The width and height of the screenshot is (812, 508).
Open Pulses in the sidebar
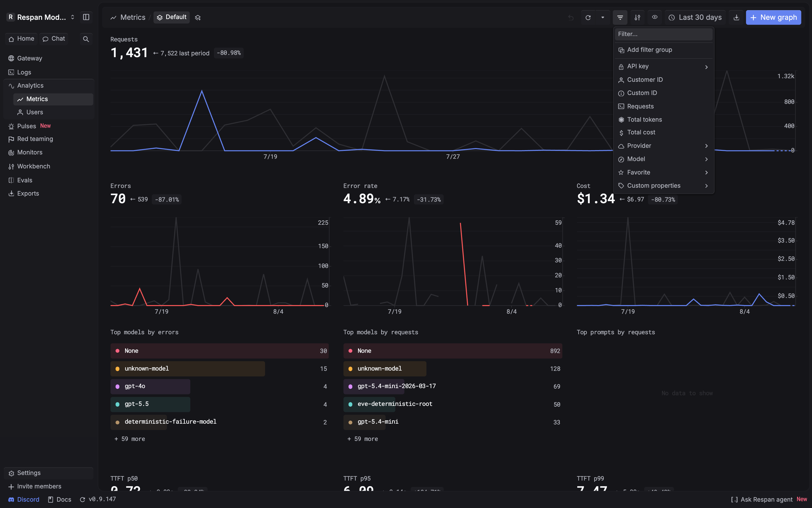pyautogui.click(x=49, y=126)
